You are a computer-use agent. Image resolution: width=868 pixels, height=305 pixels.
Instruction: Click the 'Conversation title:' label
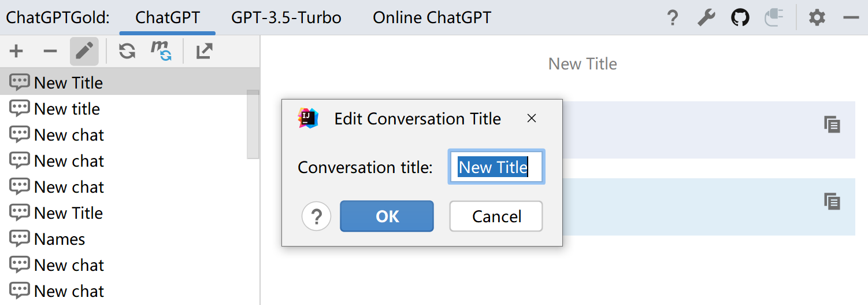click(365, 167)
